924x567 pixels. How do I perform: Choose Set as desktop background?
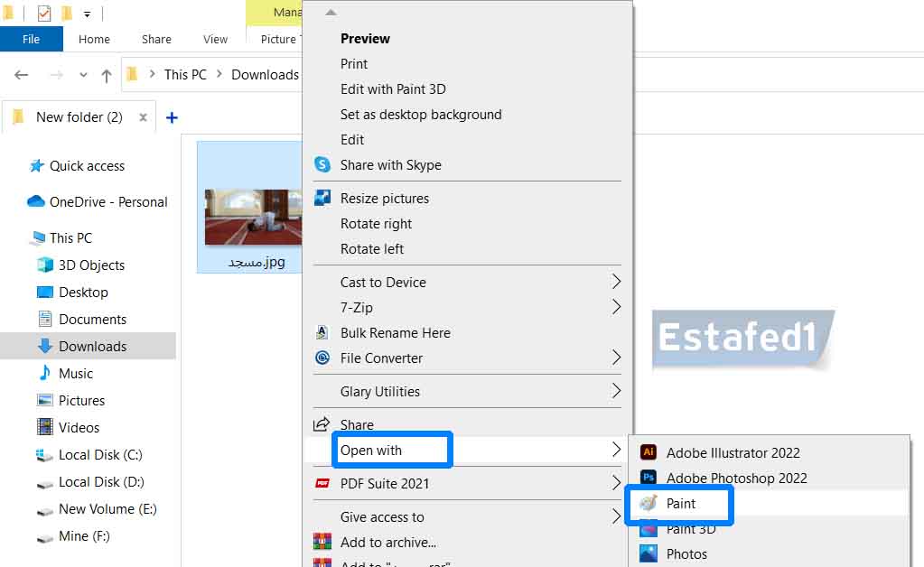tap(420, 115)
